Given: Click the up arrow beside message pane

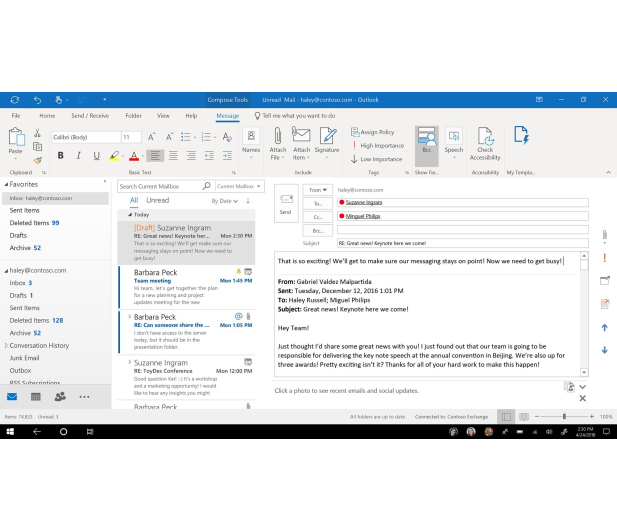Looking at the screenshot, I should (604, 327).
